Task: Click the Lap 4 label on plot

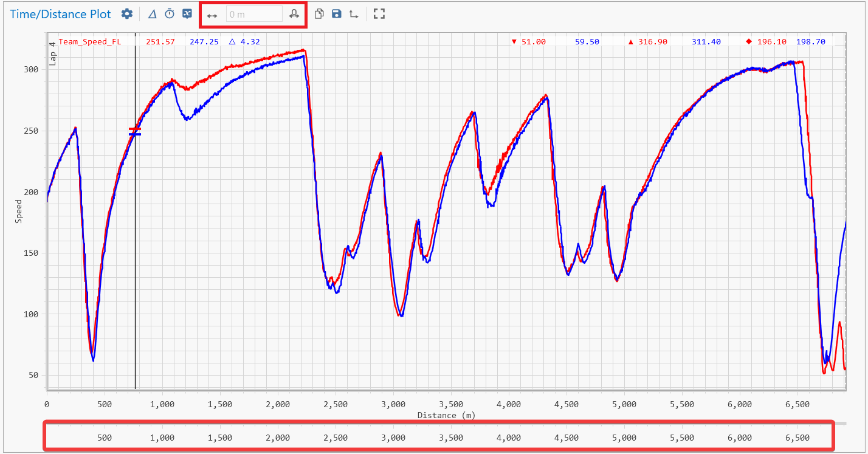Action: 53,53
